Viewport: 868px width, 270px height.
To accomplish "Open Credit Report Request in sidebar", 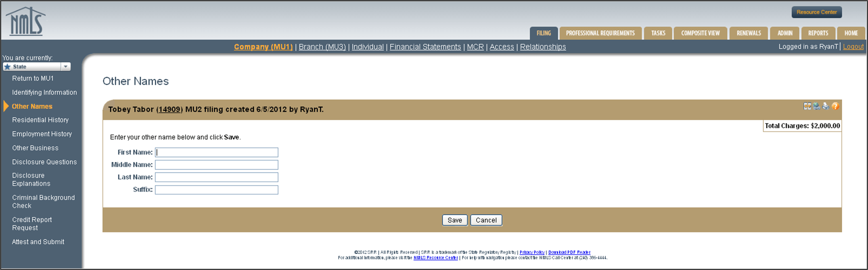I will [32, 224].
